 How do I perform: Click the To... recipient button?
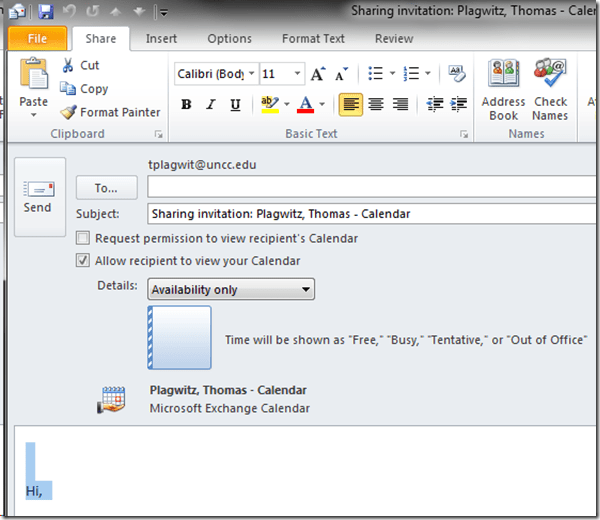tap(106, 187)
